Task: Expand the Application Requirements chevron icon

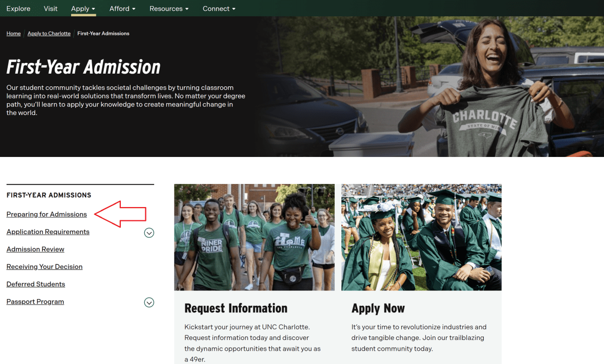Action: (149, 233)
